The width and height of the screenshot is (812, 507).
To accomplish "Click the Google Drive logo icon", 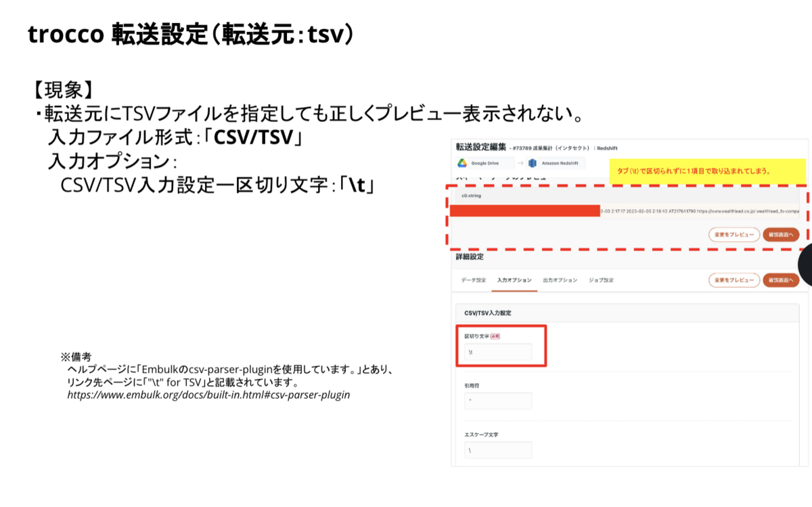I will 461,163.
